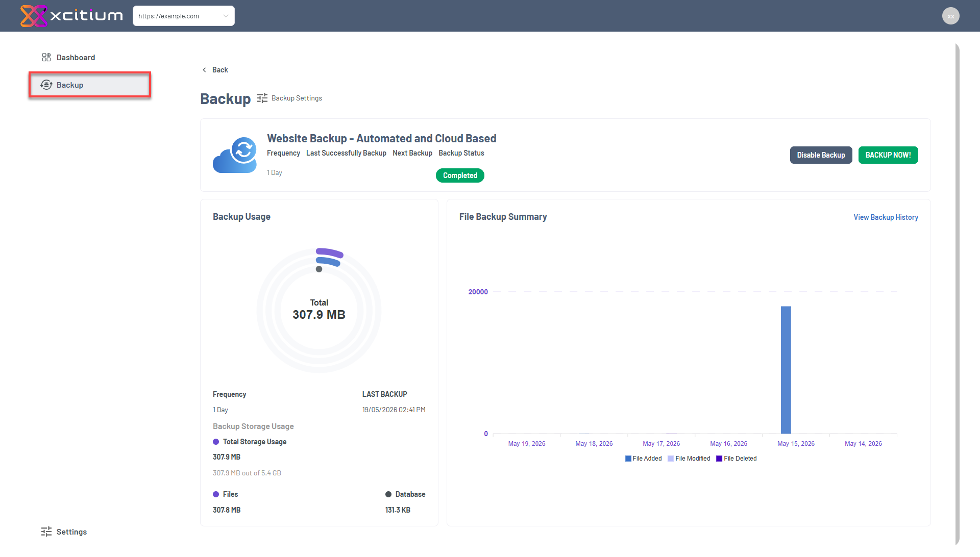Open the user avatar at top right
The width and height of the screenshot is (980, 557).
click(x=950, y=16)
